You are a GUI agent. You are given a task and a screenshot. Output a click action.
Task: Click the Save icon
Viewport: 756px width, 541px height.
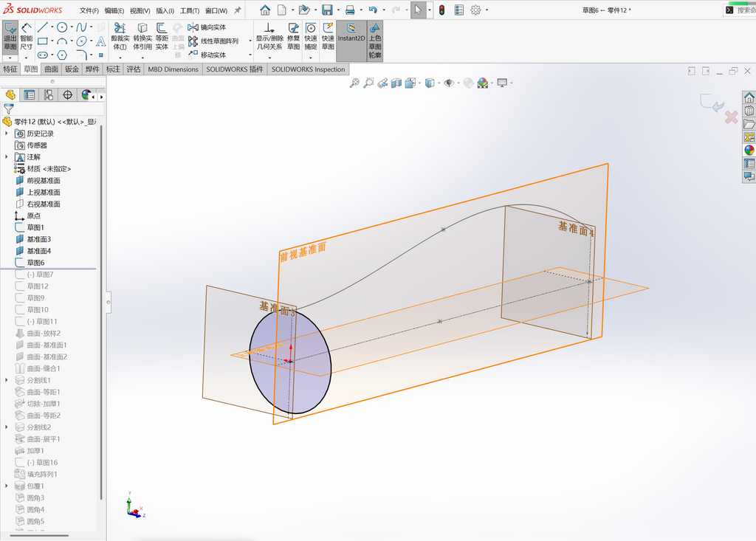pyautogui.click(x=327, y=10)
